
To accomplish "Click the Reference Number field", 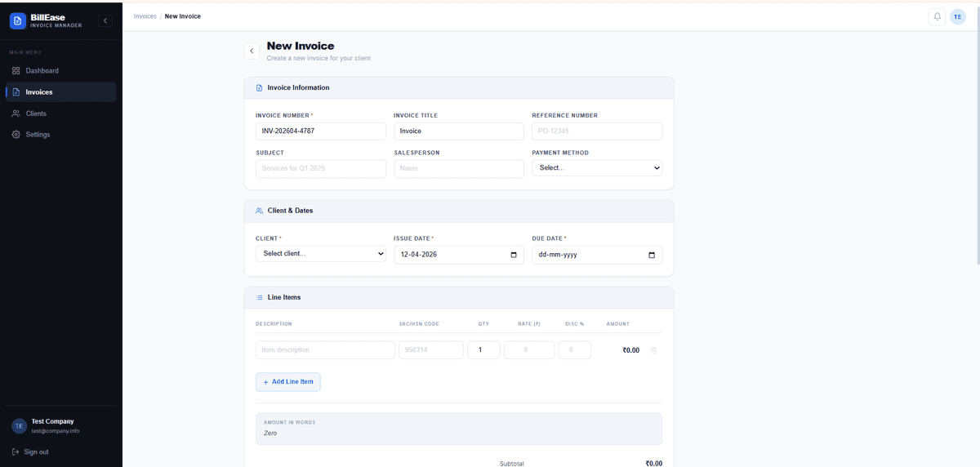I will tap(597, 131).
